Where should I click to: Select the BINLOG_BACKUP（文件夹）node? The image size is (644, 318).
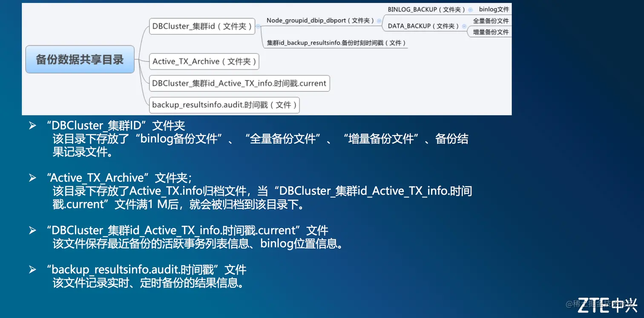pyautogui.click(x=427, y=9)
